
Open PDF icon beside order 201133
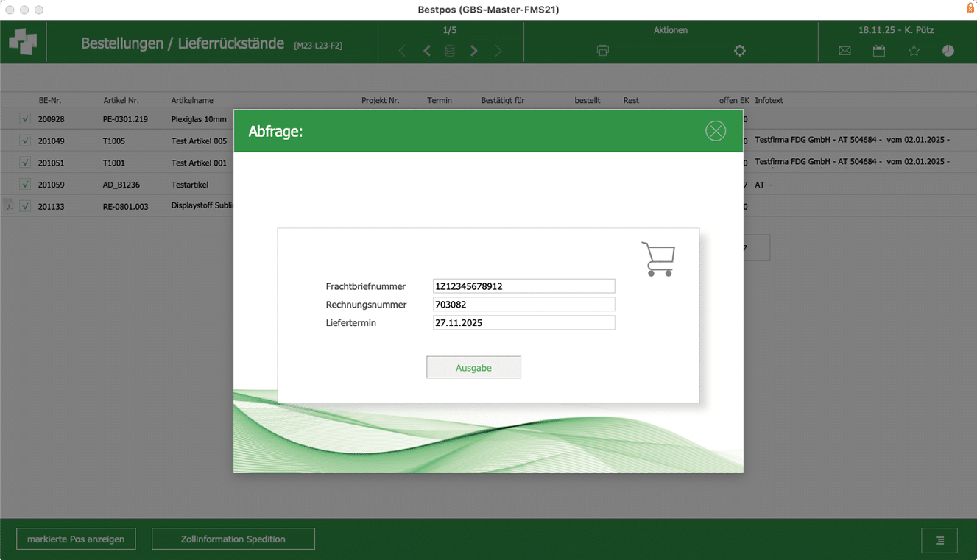click(x=9, y=207)
